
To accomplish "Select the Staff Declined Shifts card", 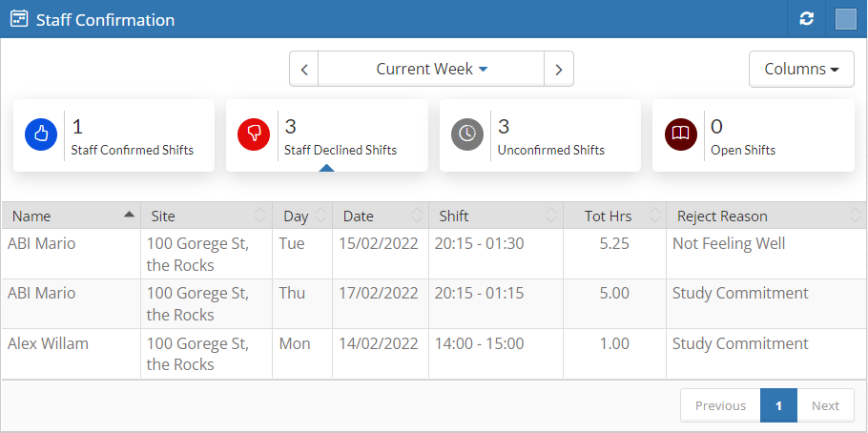I will click(326, 135).
